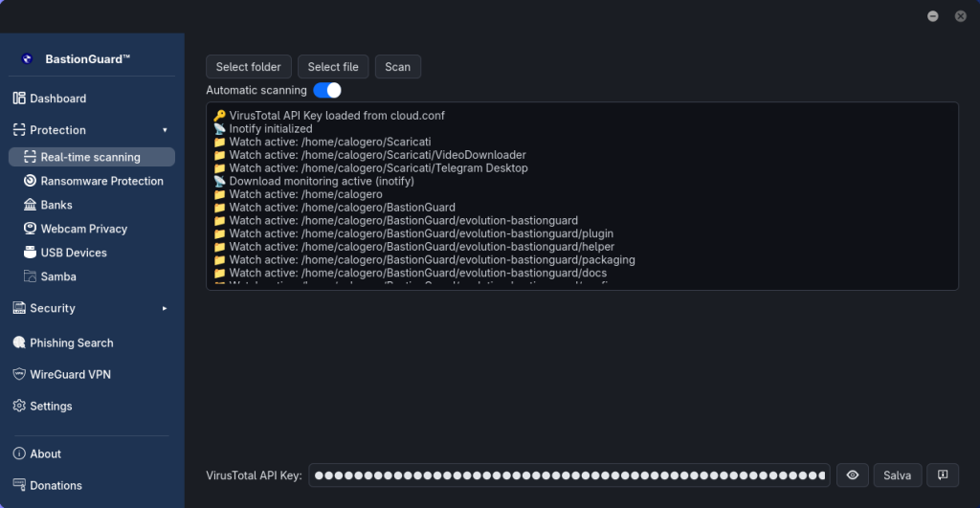Close the BastionGuard window
This screenshot has width=980, height=508.
point(961,16)
